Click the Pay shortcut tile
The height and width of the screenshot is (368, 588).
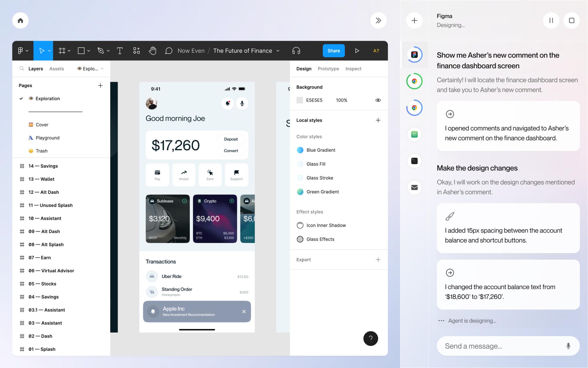[157, 175]
